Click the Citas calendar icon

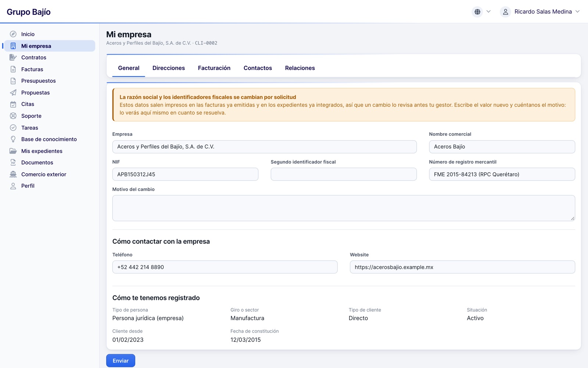13,104
